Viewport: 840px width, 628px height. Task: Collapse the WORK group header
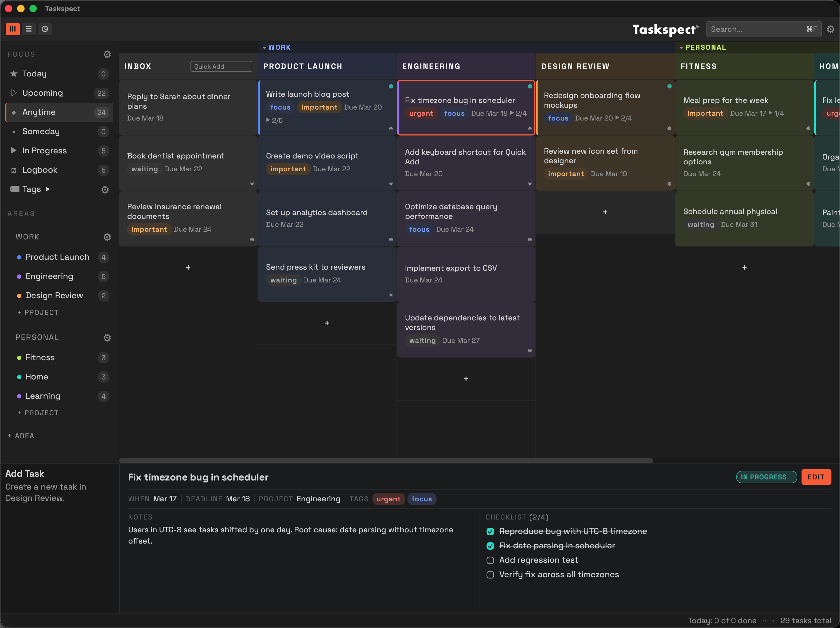coord(265,47)
